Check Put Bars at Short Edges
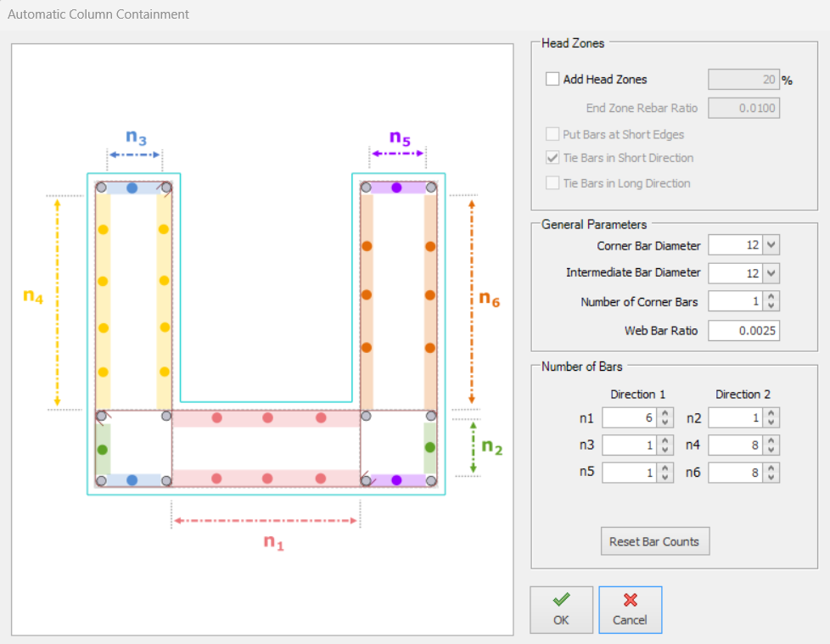Image resolution: width=830 pixels, height=644 pixels. [553, 134]
